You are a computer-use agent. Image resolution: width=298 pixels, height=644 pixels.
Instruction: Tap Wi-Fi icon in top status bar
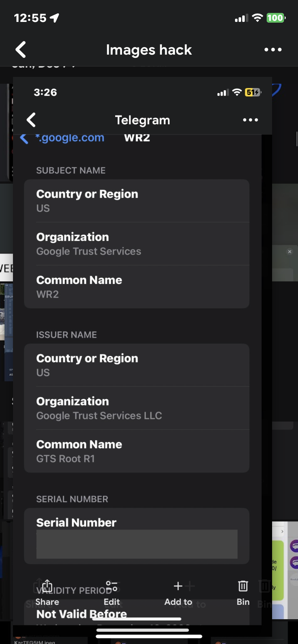click(x=257, y=18)
